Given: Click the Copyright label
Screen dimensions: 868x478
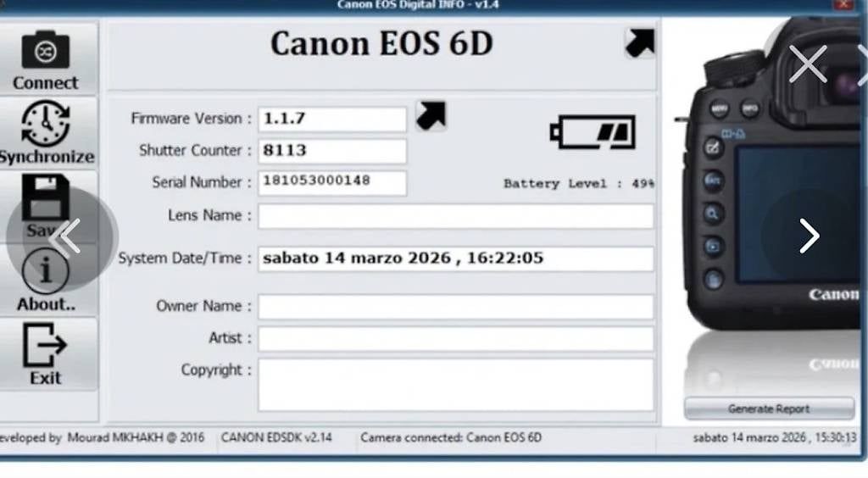Looking at the screenshot, I should point(216,370).
